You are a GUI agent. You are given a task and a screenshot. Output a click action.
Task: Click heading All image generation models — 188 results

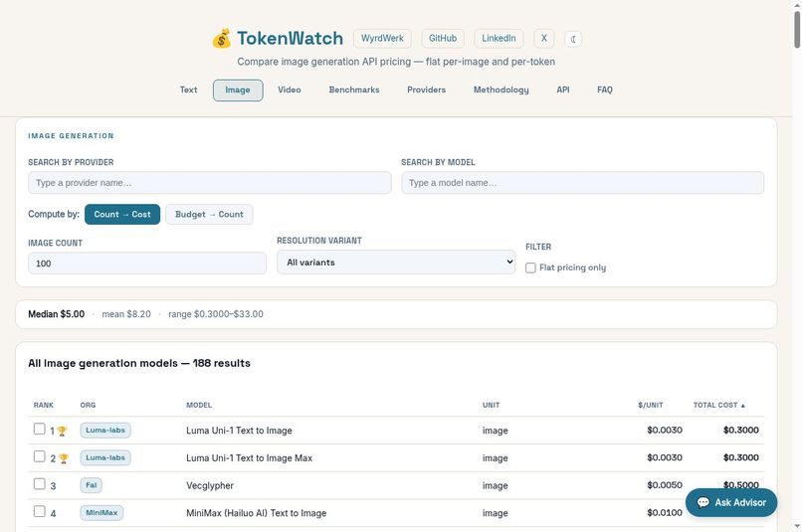coord(139,363)
